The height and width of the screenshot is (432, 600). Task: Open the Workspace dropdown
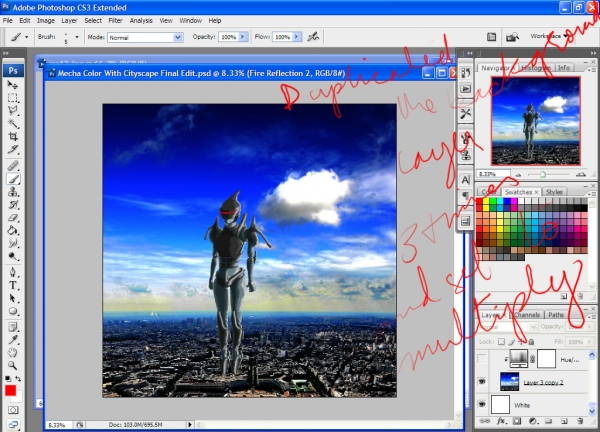click(x=548, y=36)
